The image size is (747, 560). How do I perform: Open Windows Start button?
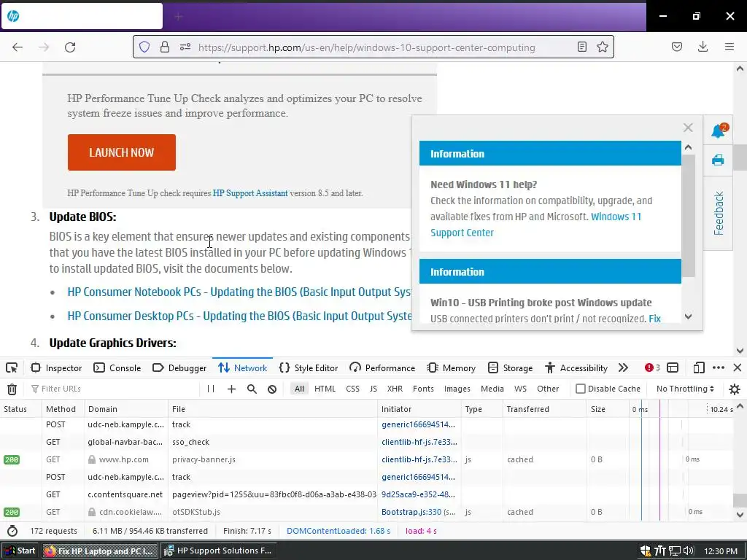click(20, 551)
